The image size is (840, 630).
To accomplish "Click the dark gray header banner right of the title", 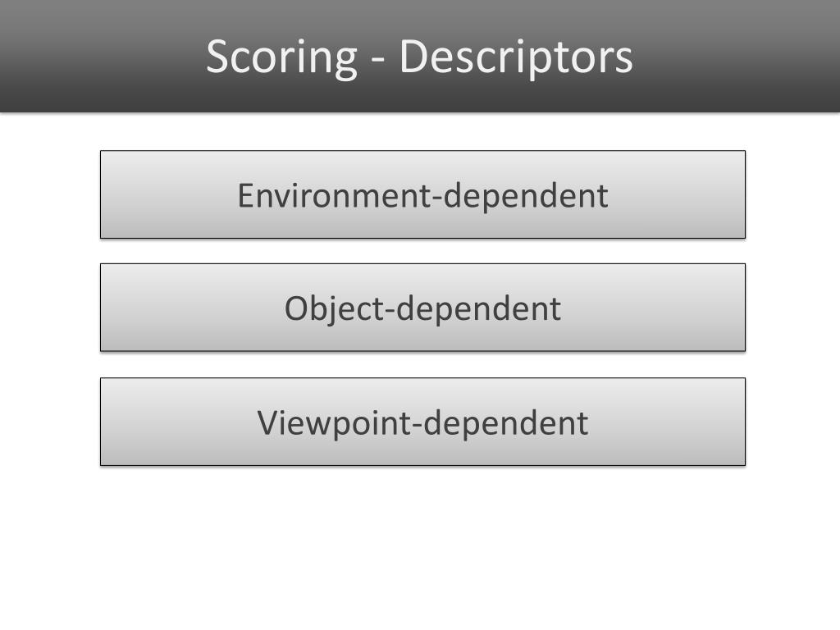I will tap(737, 57).
